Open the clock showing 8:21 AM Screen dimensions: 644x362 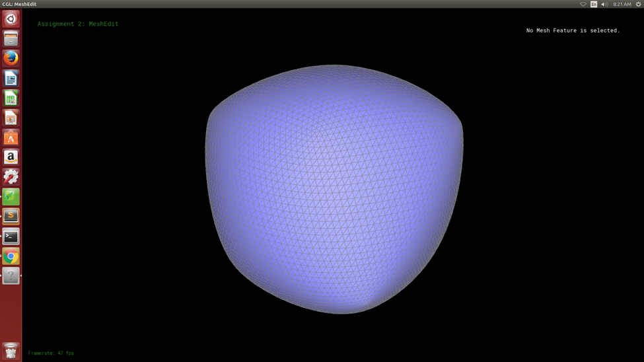point(622,4)
